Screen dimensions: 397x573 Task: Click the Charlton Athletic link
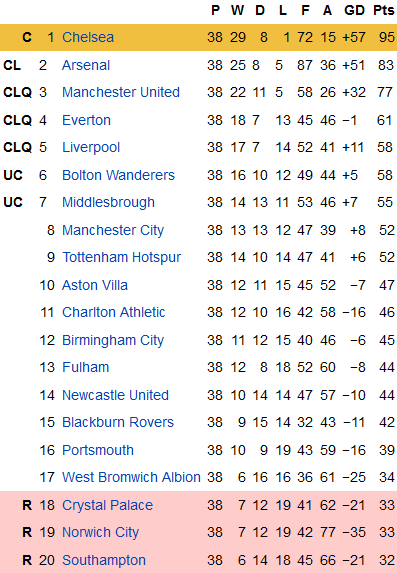click(x=113, y=312)
